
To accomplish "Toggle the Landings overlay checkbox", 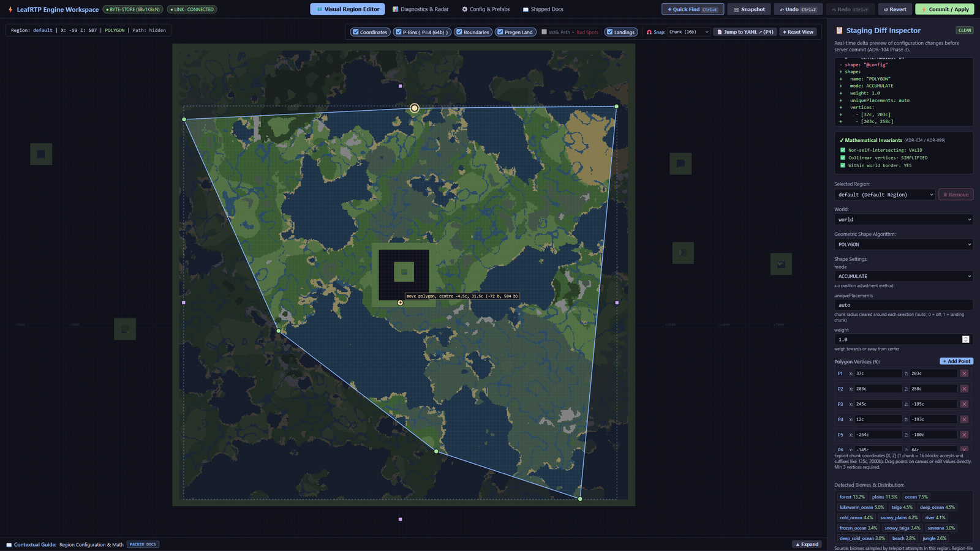I will click(x=609, y=32).
